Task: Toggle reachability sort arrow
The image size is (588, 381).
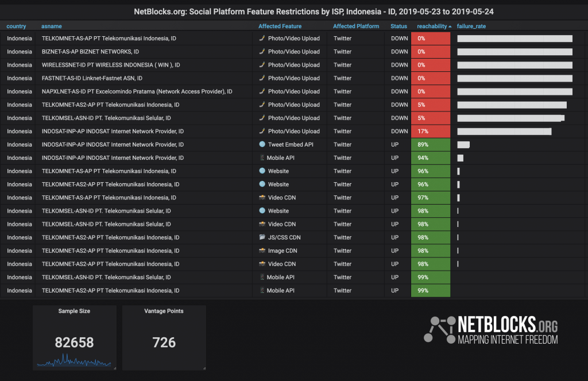Action: pos(450,26)
